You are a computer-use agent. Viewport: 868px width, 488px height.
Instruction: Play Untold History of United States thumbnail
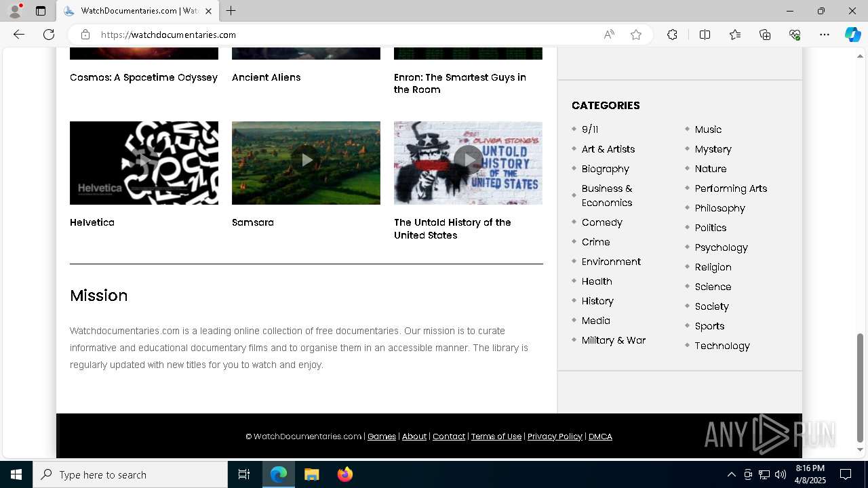(468, 163)
